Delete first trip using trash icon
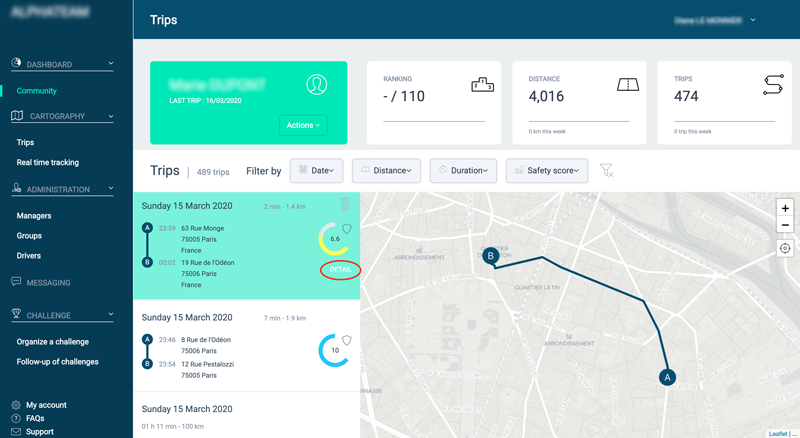Screen dimensions: 800x438 pos(345,205)
